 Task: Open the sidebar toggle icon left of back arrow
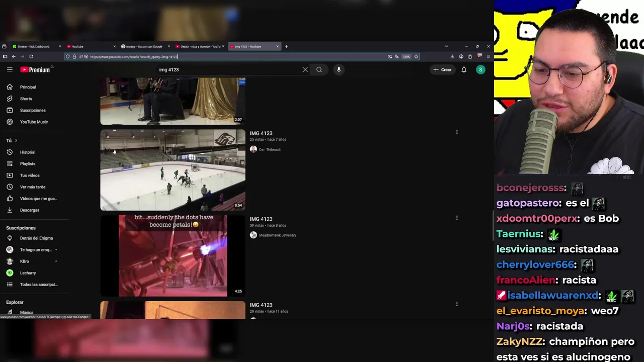5,56
